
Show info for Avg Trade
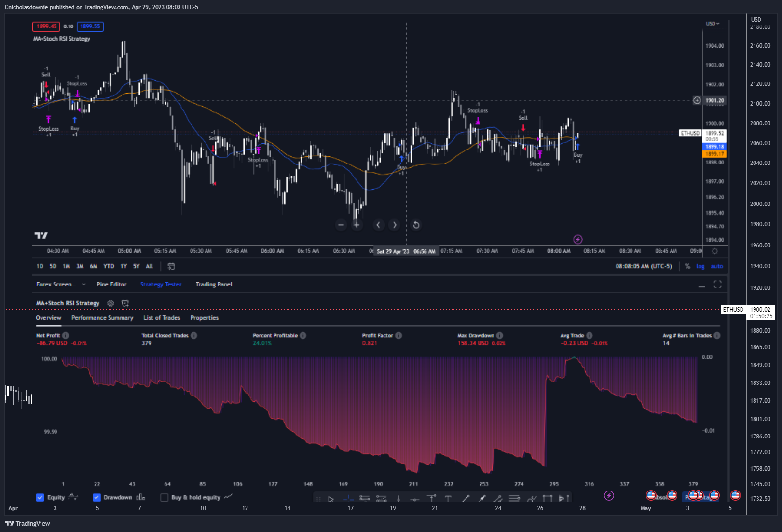pyautogui.click(x=590, y=335)
